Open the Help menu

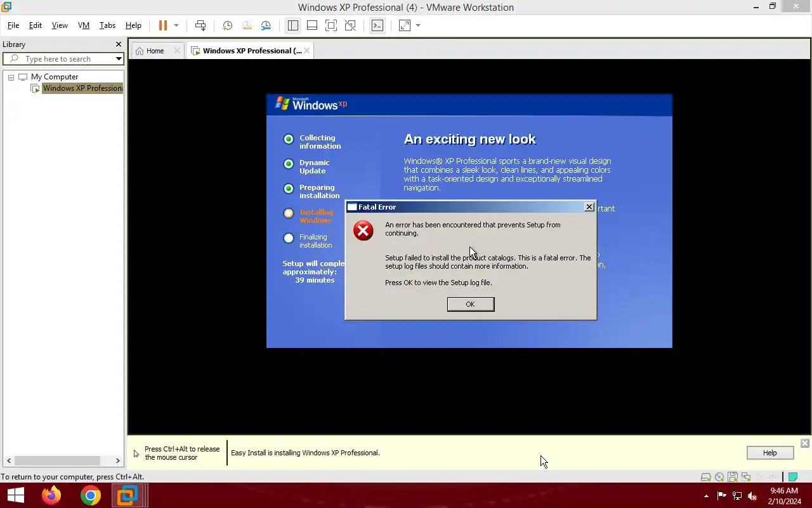coord(133,25)
